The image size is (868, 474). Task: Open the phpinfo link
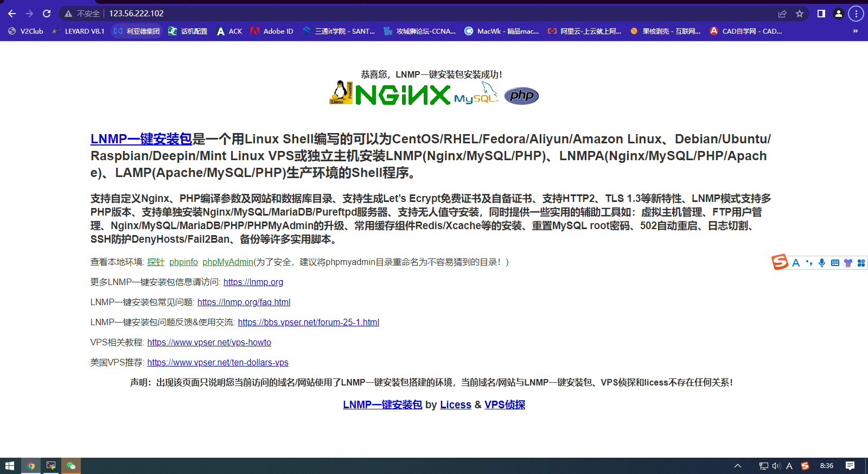point(183,262)
